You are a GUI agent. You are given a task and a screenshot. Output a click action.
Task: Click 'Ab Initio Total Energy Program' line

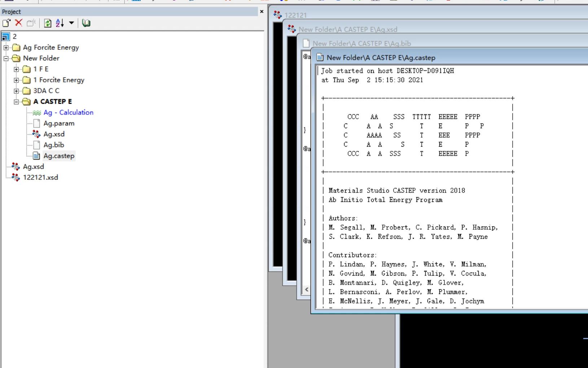pos(385,200)
